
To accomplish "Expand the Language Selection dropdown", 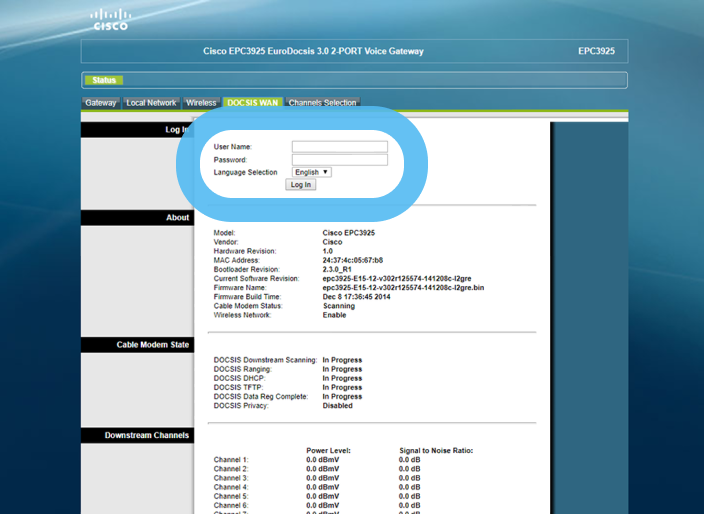I will (x=312, y=172).
